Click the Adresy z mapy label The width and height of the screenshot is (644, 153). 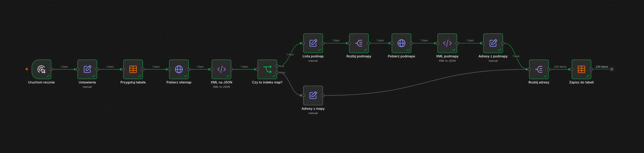point(313,109)
